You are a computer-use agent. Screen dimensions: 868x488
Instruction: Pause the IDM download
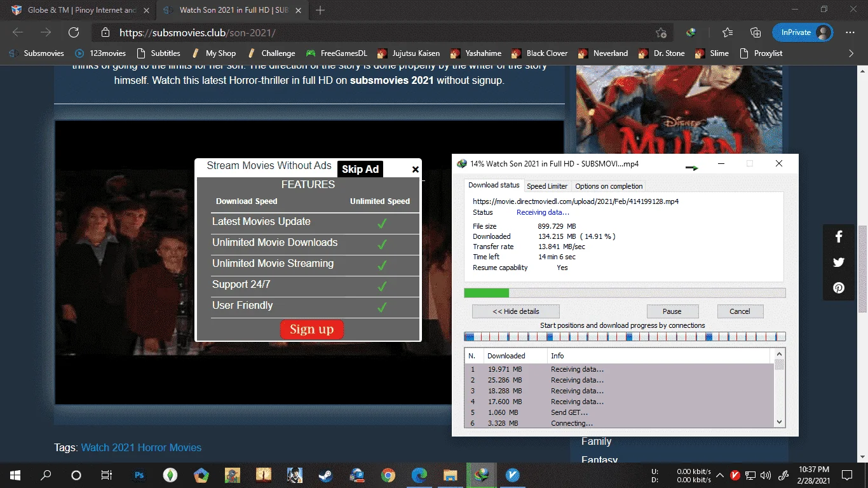click(x=672, y=311)
